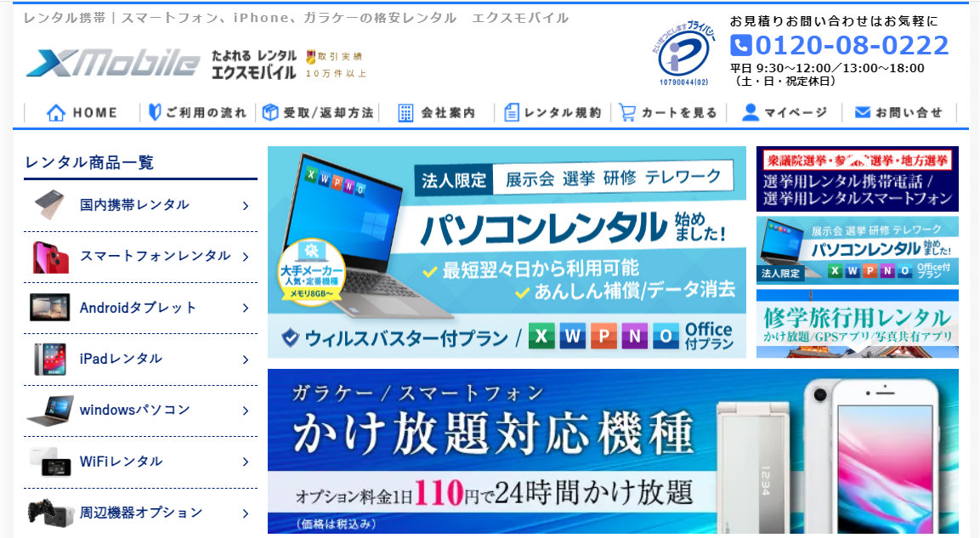This screenshot has width=980, height=538.
Task: Expand WiFiレンタル chevron arrow
Action: click(246, 462)
